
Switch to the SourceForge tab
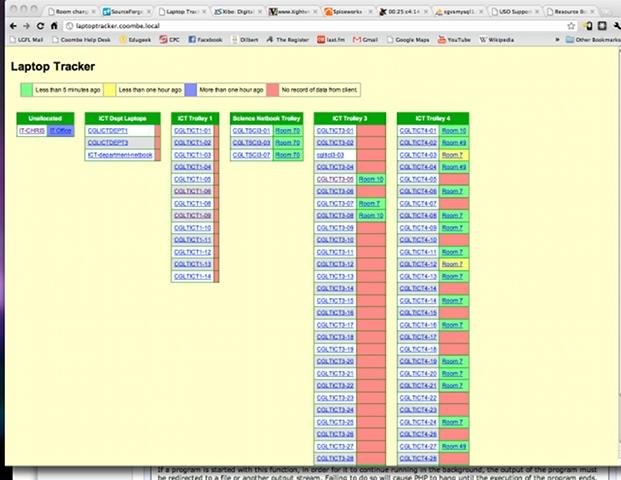pyautogui.click(x=126, y=11)
